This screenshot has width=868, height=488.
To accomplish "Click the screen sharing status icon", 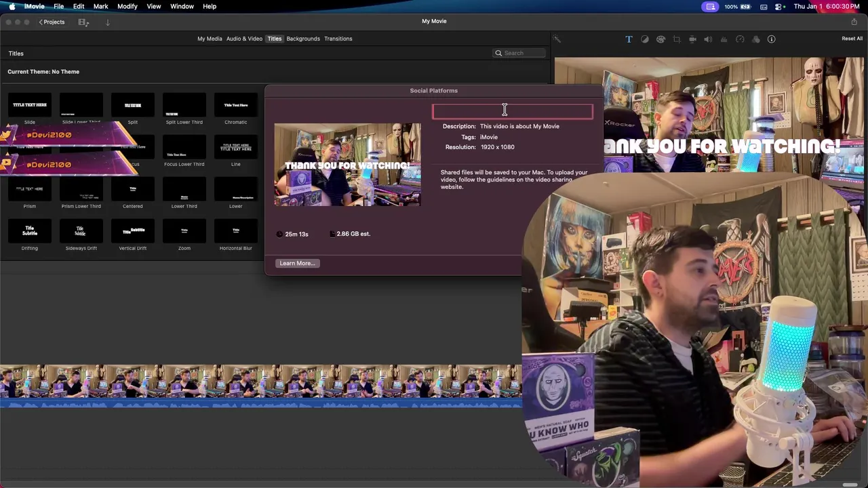I will (710, 6).
